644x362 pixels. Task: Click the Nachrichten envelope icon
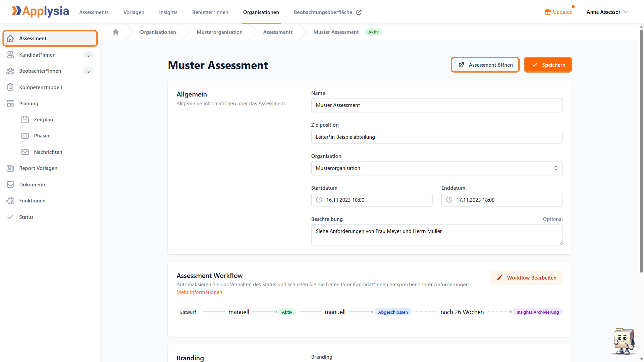coord(25,152)
